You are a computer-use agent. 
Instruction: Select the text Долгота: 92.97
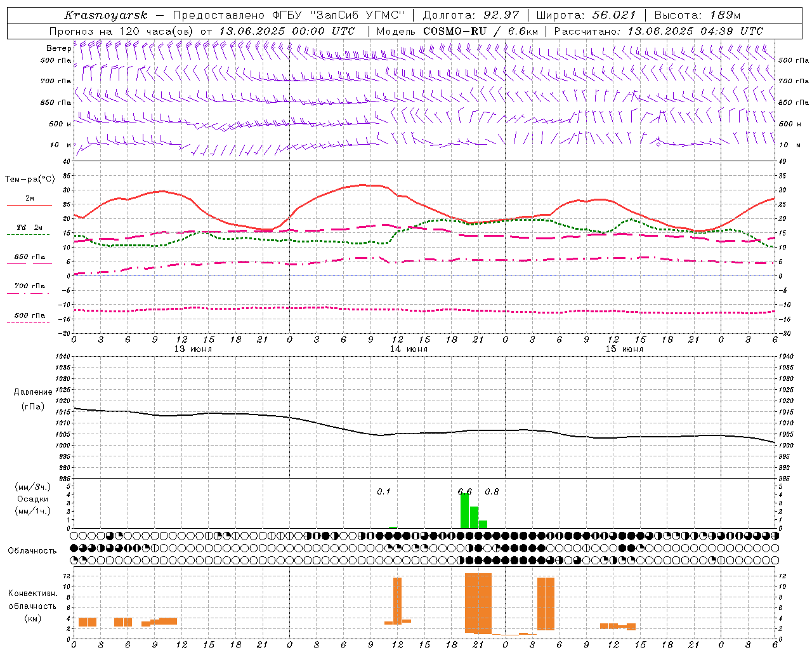pyautogui.click(x=471, y=15)
